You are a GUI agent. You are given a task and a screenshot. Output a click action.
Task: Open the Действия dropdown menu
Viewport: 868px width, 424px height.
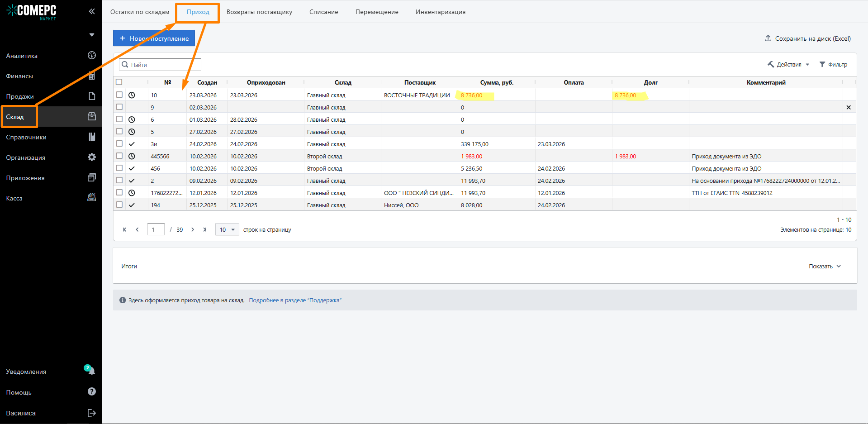[x=788, y=65]
